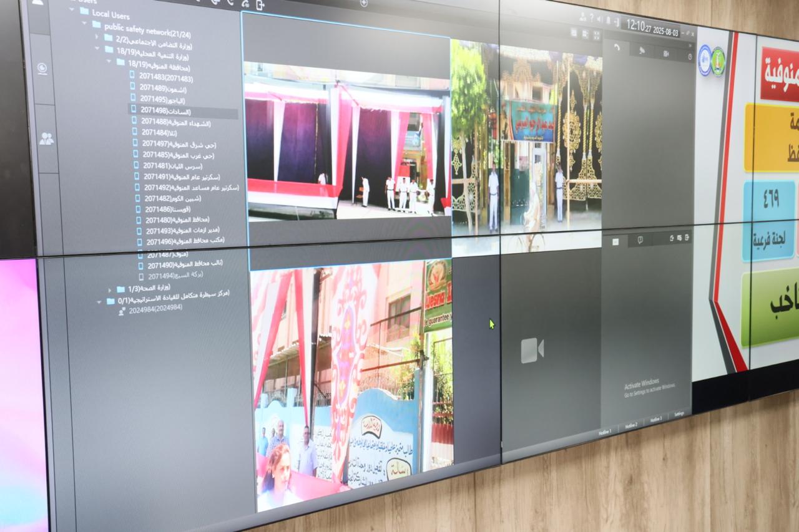Select device 2071490 in tree

click(180, 265)
